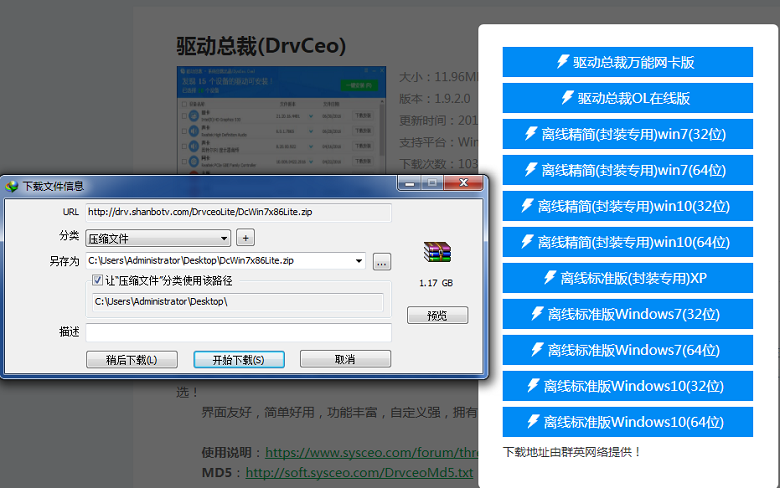Viewport: 780px width, 488px height.
Task: Download 驱动总裁万能网卡版
Action: tap(627, 62)
